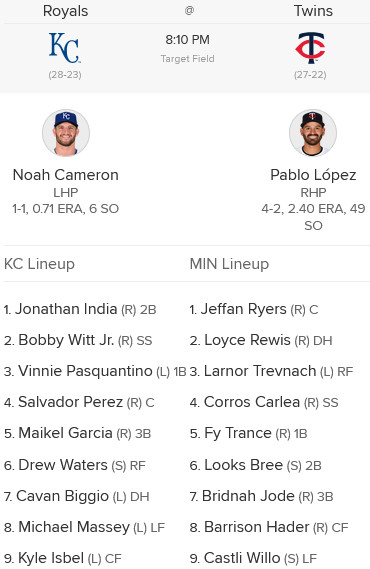This screenshot has height=569, width=370.
Task: Select the Royals team name heading
Action: click(65, 11)
